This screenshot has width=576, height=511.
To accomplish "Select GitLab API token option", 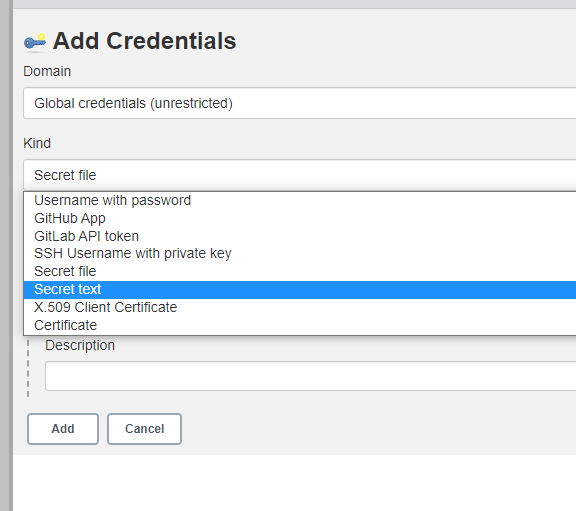I will (299, 236).
